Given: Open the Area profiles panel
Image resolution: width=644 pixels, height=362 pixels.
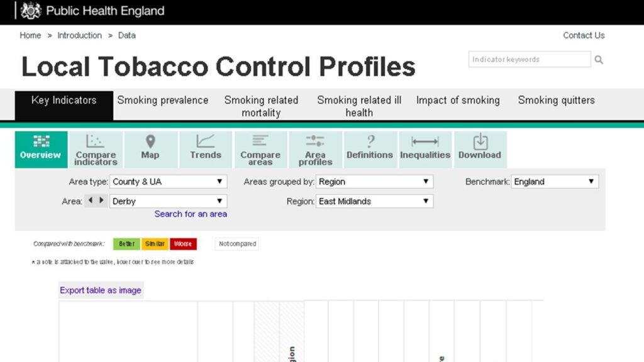Looking at the screenshot, I should (x=315, y=149).
